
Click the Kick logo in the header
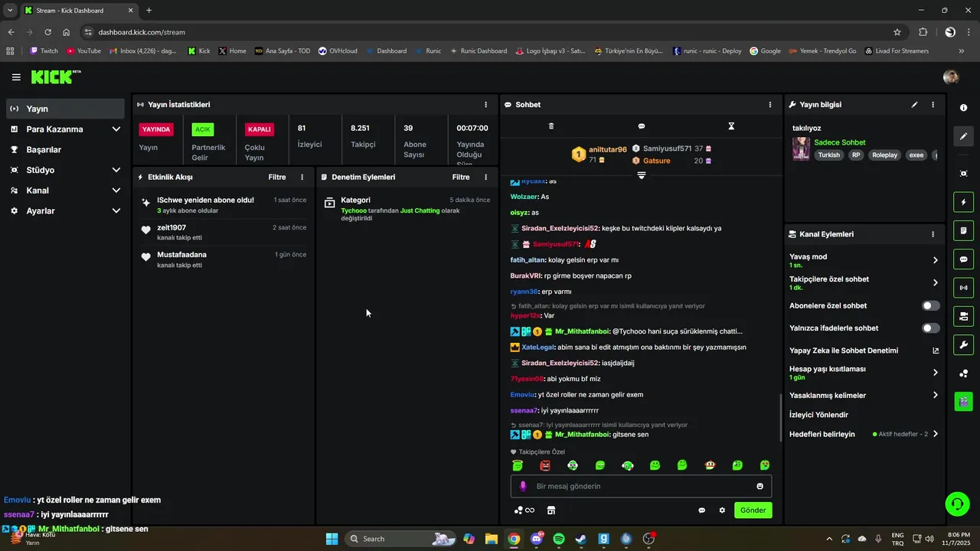pos(55,77)
